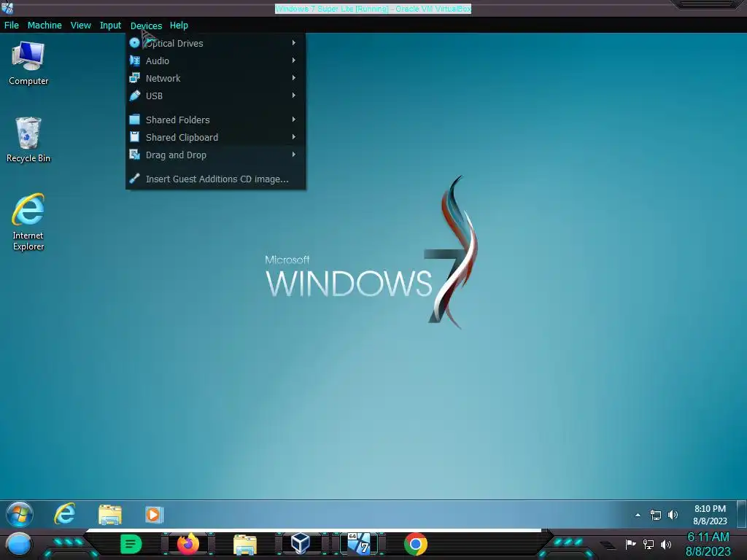Click the USB plug icon

click(x=135, y=96)
